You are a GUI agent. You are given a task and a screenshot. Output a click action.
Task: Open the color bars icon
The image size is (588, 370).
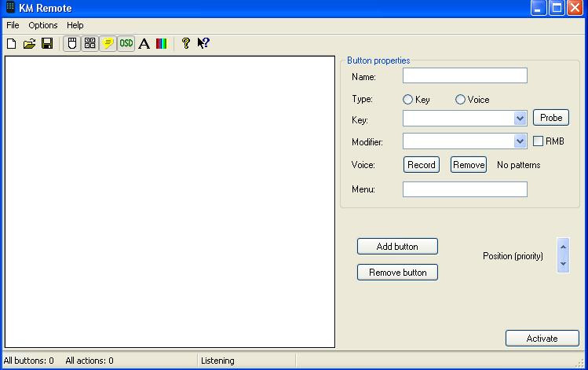pos(161,43)
